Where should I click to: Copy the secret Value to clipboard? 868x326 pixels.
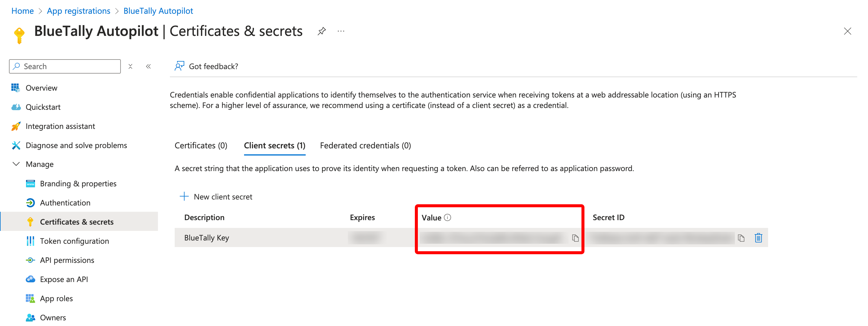pos(575,238)
